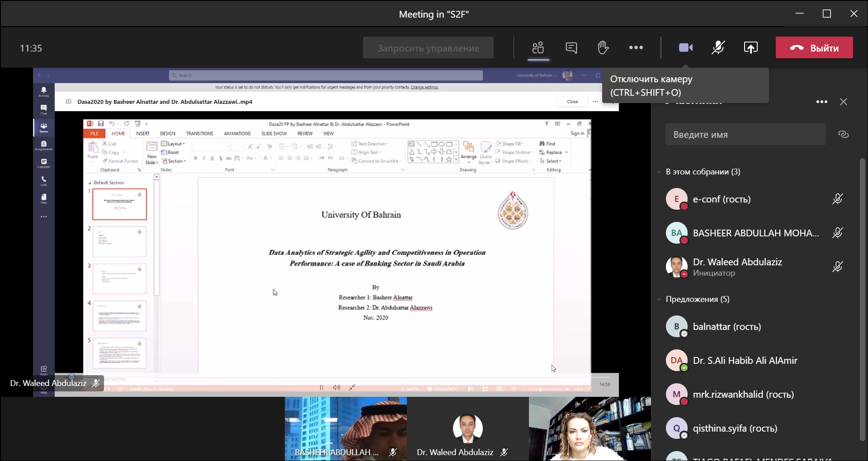Switch to the HOME ribbon tab

coord(118,133)
